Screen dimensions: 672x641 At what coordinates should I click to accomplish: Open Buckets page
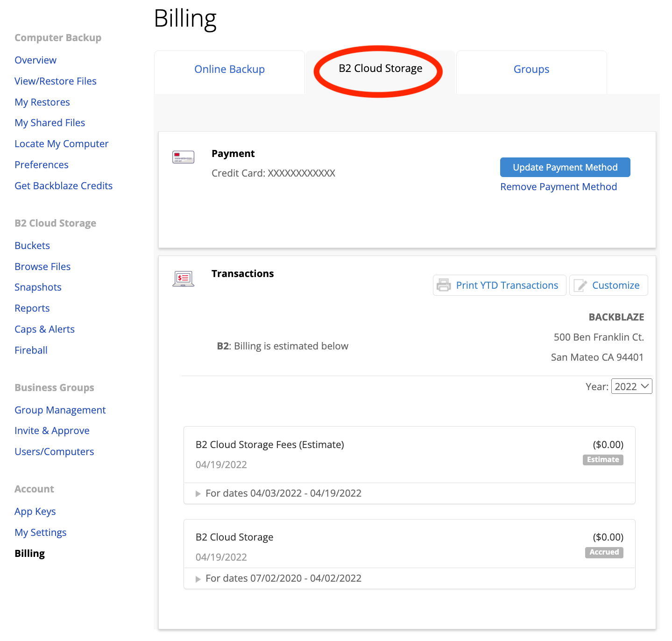32,246
